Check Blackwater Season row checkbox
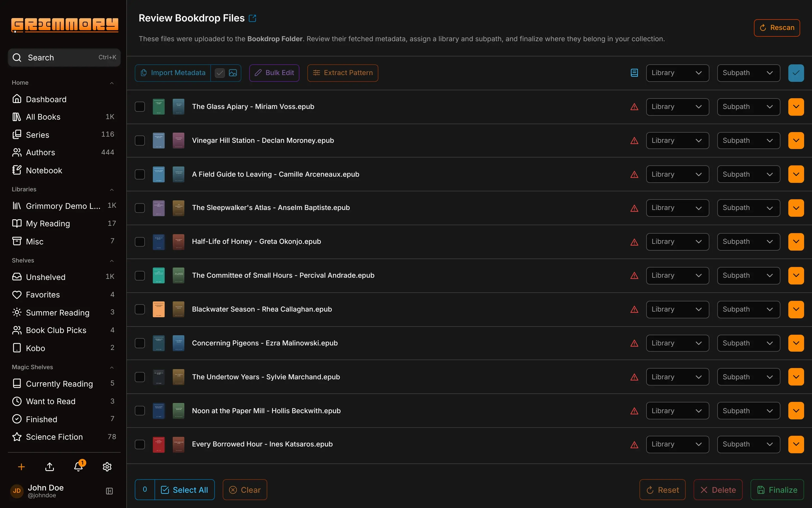 [140, 309]
